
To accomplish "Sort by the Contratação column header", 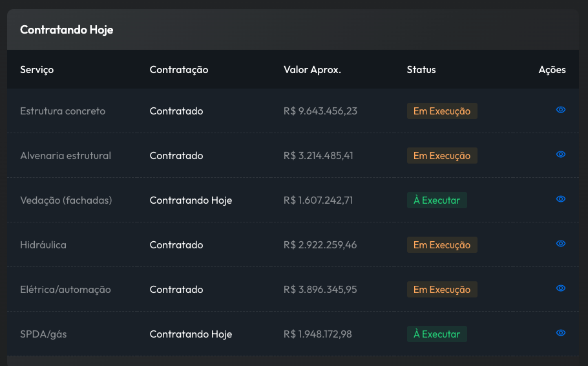I will [x=179, y=70].
